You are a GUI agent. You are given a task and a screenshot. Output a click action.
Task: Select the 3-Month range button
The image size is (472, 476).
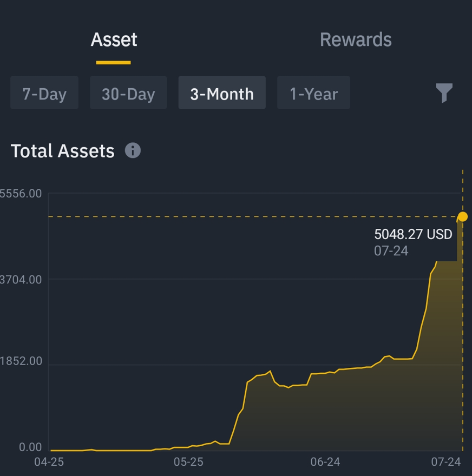(x=222, y=94)
